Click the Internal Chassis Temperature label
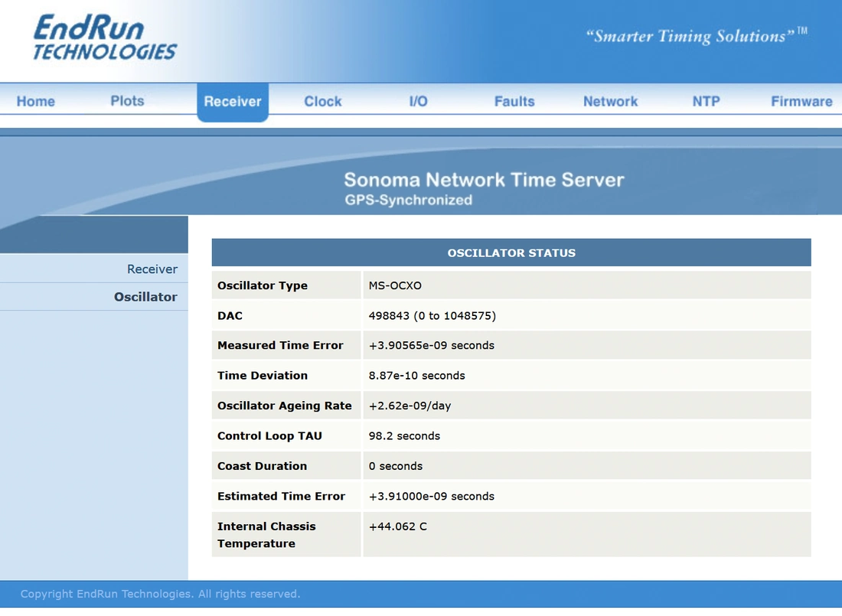The height and width of the screenshot is (616, 842). point(266,535)
